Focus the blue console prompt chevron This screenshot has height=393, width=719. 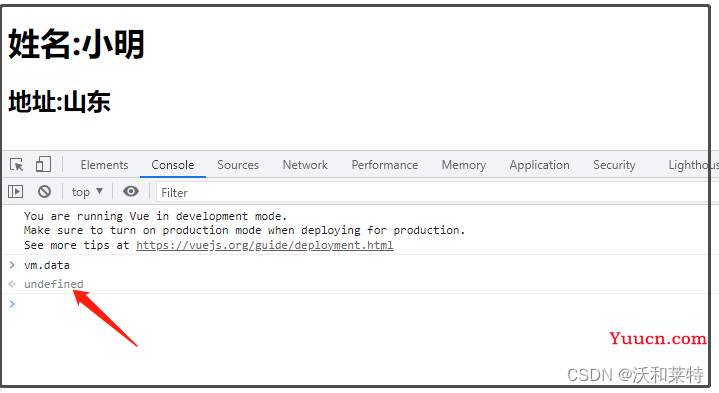point(12,304)
